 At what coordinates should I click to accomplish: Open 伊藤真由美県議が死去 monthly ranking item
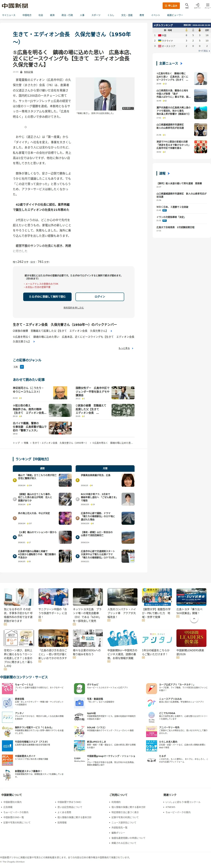coord(105,480)
